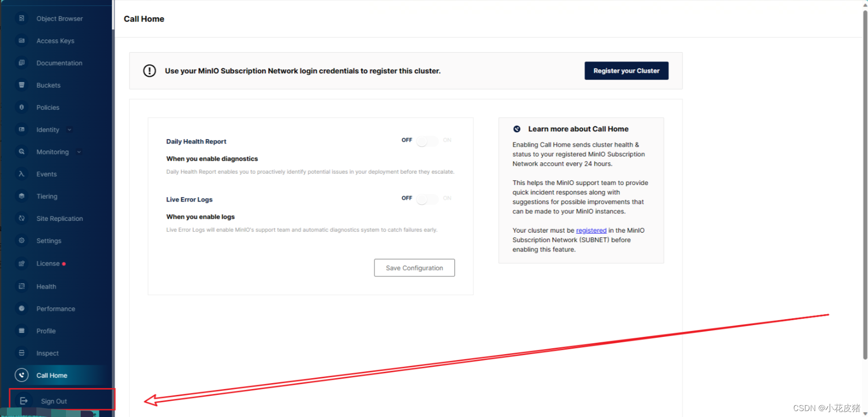Click Save Configuration button
Viewport: 868px width, 417px height.
tap(414, 268)
